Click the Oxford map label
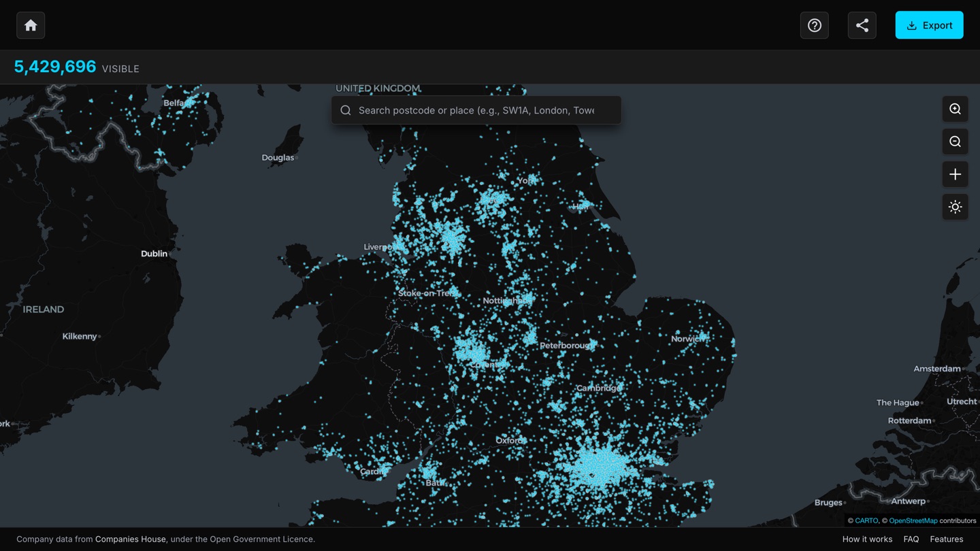980x551 pixels. (510, 440)
